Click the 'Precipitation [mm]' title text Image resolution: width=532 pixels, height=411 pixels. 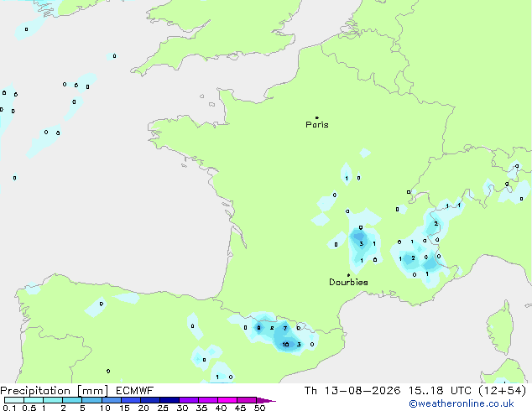coord(55,391)
